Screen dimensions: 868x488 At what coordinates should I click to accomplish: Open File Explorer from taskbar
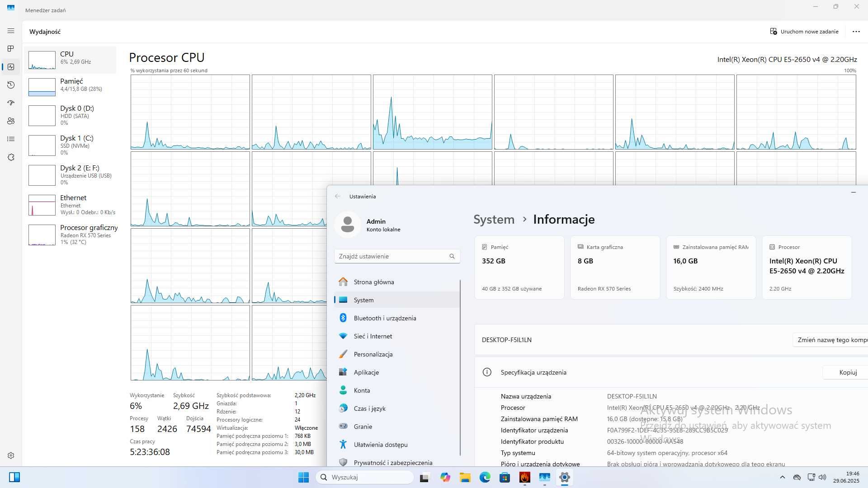[x=465, y=477]
